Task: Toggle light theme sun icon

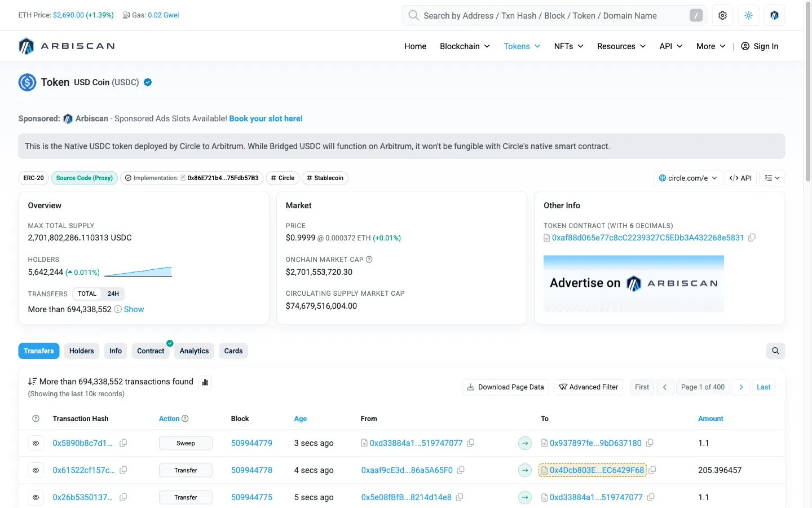Action: click(748, 16)
